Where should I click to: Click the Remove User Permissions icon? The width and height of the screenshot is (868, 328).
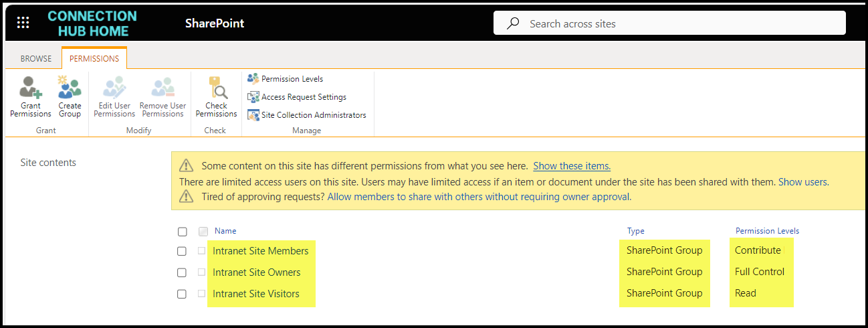162,88
